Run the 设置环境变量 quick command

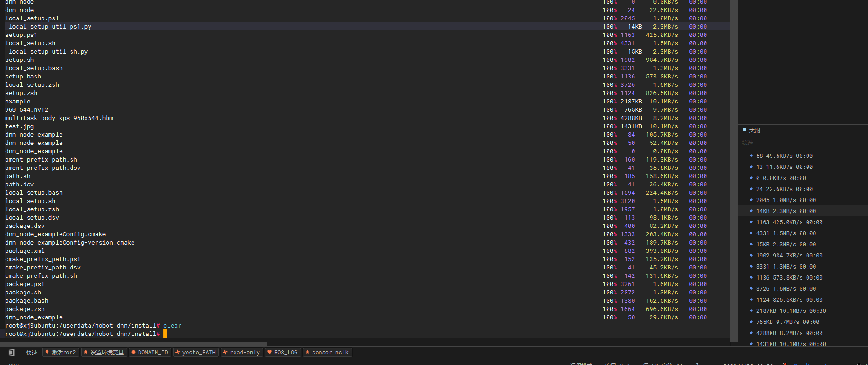click(x=104, y=353)
